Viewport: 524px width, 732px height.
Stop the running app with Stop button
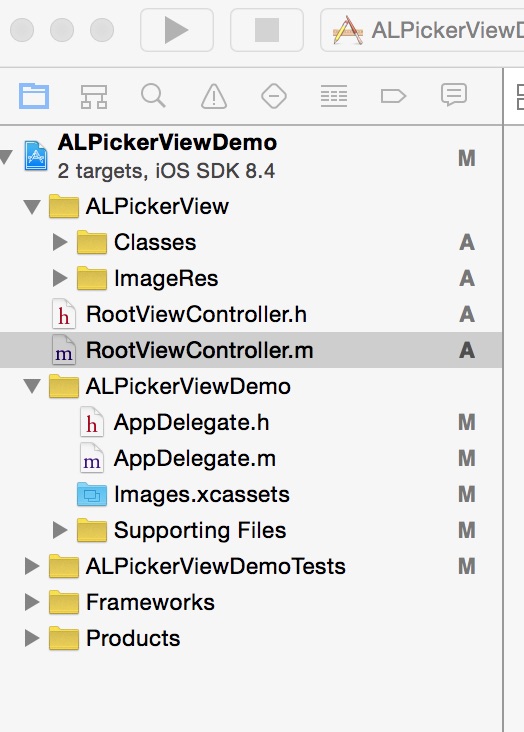point(267,30)
